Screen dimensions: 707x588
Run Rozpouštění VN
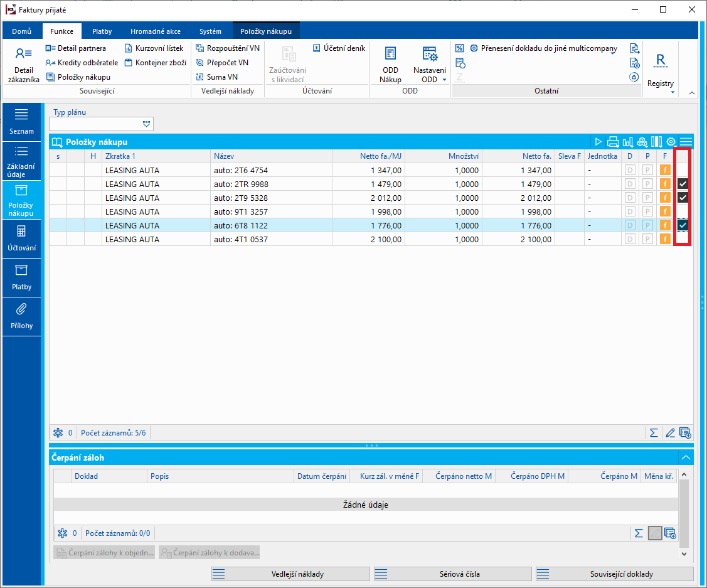pos(228,48)
